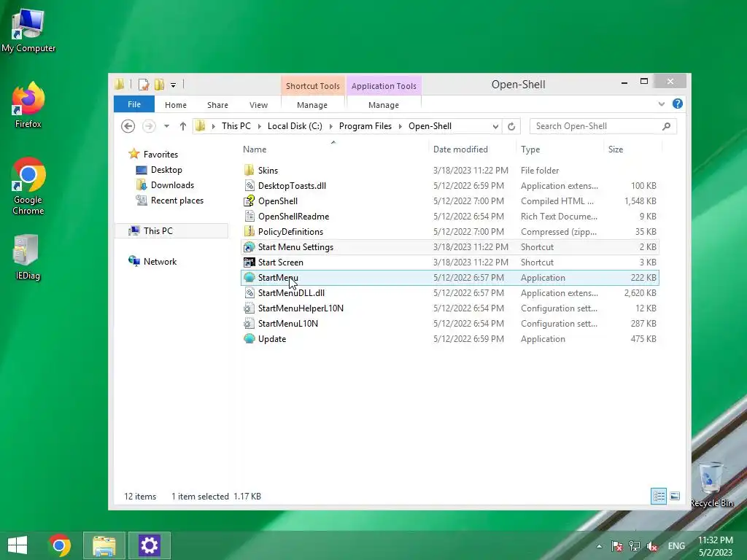Sort by Type column header

pos(560,149)
